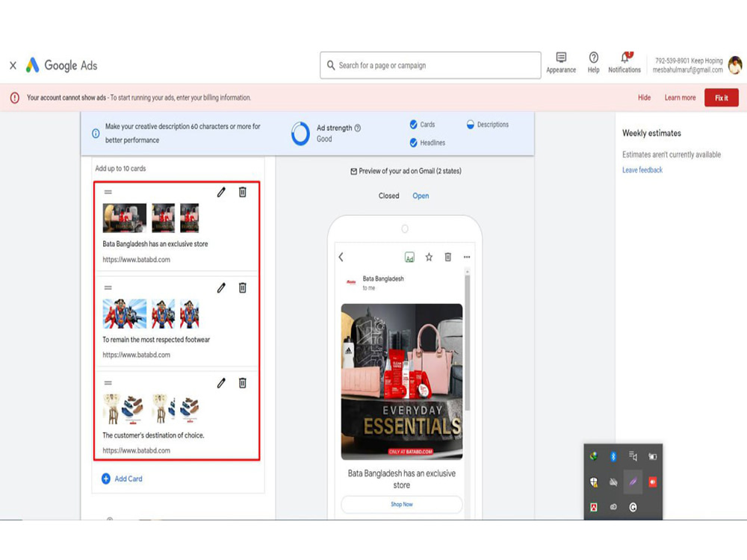This screenshot has width=747, height=560.
Task: Click the info icon beside description tip
Action: pyautogui.click(x=96, y=134)
